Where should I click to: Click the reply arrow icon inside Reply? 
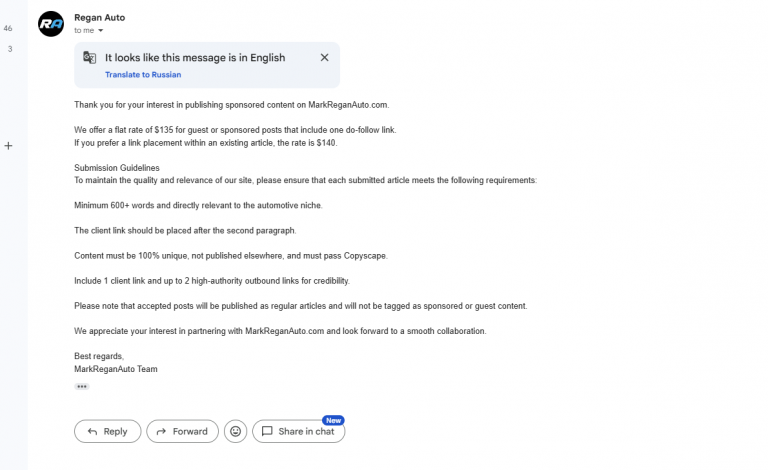92,431
